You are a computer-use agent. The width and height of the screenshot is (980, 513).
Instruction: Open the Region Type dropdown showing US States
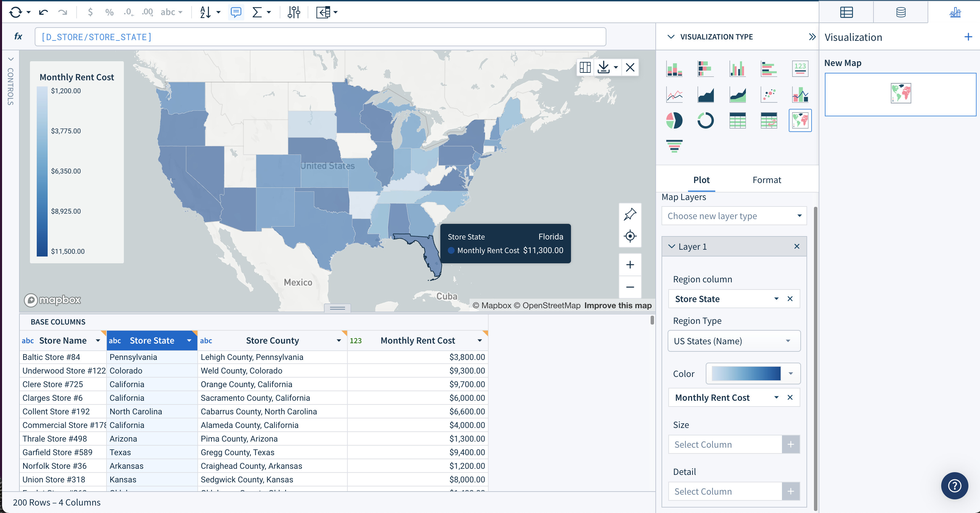click(734, 341)
